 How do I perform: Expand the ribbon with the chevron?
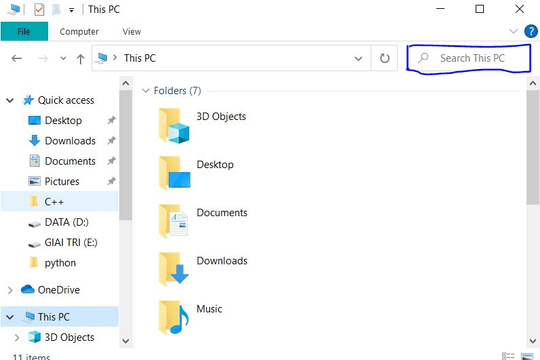[513, 31]
